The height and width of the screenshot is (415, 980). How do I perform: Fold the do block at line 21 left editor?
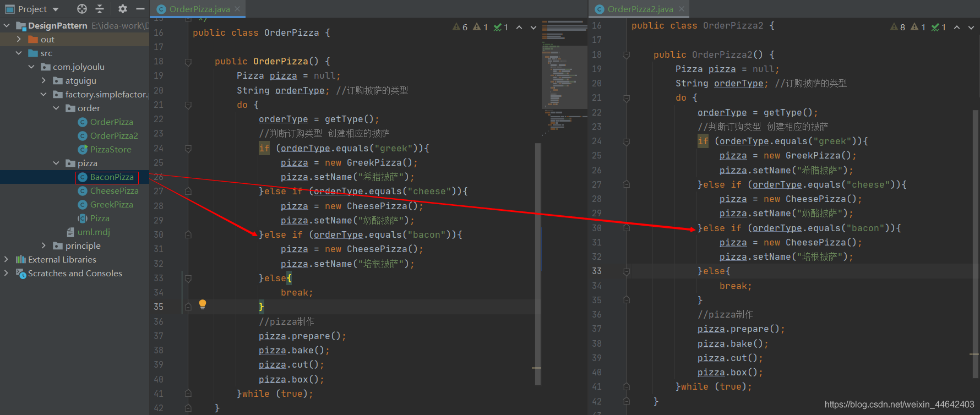coord(188,105)
